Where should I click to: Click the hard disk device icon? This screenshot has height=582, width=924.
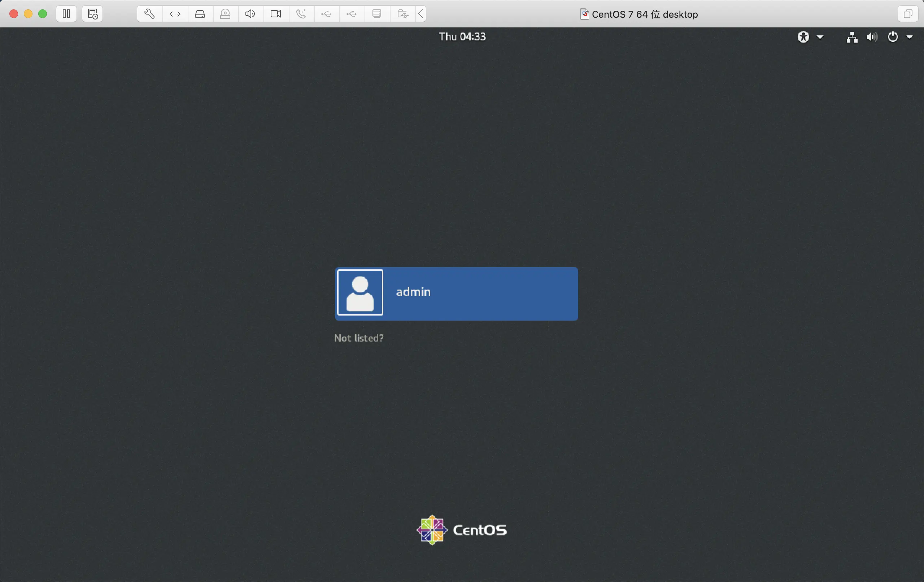click(200, 14)
